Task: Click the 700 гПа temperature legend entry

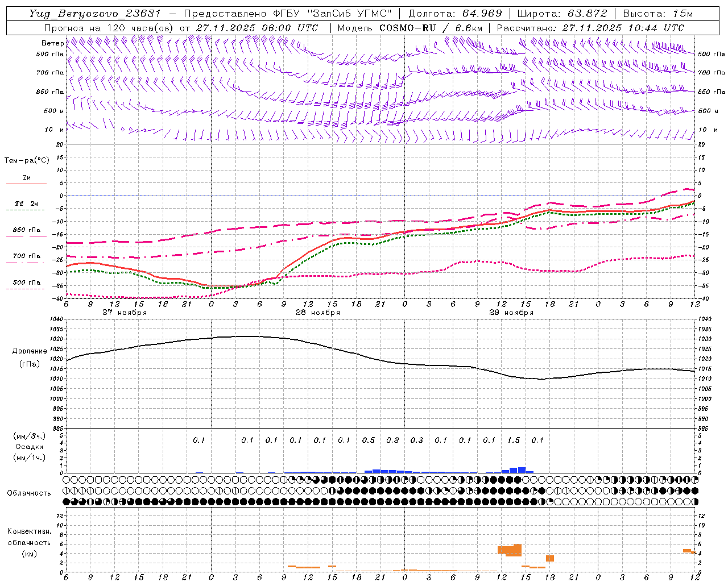Action: coord(27,256)
